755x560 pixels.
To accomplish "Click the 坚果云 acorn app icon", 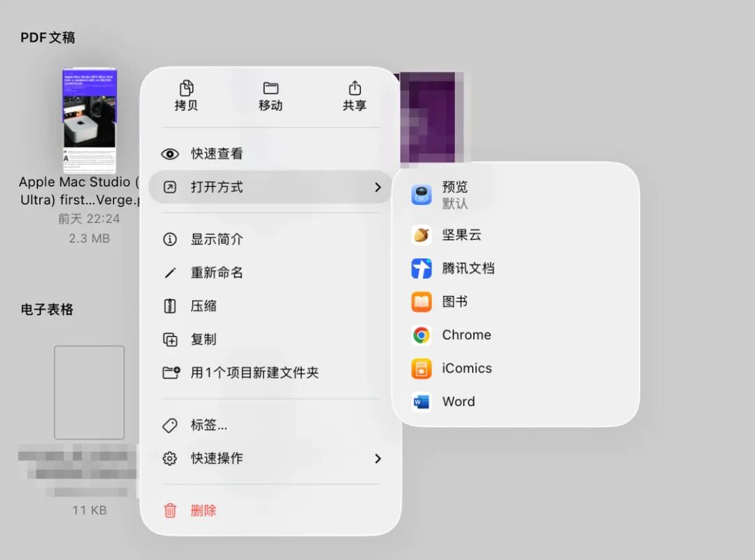I will click(422, 235).
